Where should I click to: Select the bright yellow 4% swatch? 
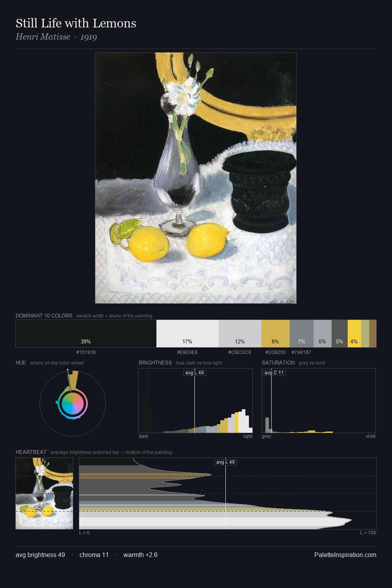pos(354,334)
